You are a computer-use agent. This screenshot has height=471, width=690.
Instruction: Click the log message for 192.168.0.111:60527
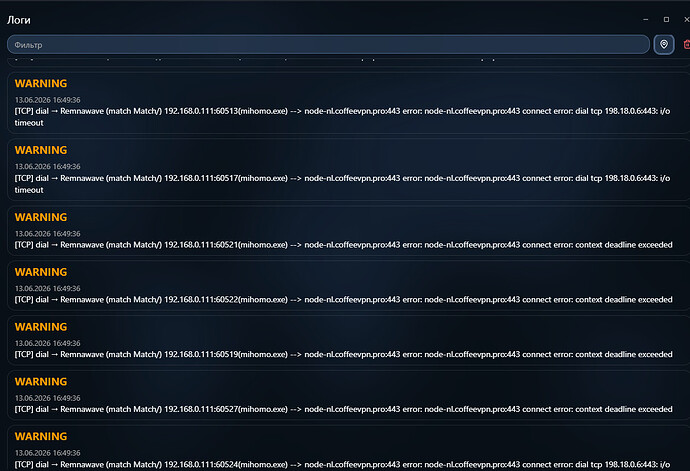(344, 409)
